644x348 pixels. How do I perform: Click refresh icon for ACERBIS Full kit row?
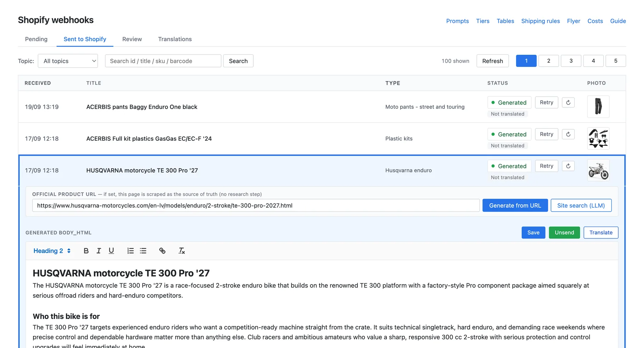pyautogui.click(x=568, y=134)
